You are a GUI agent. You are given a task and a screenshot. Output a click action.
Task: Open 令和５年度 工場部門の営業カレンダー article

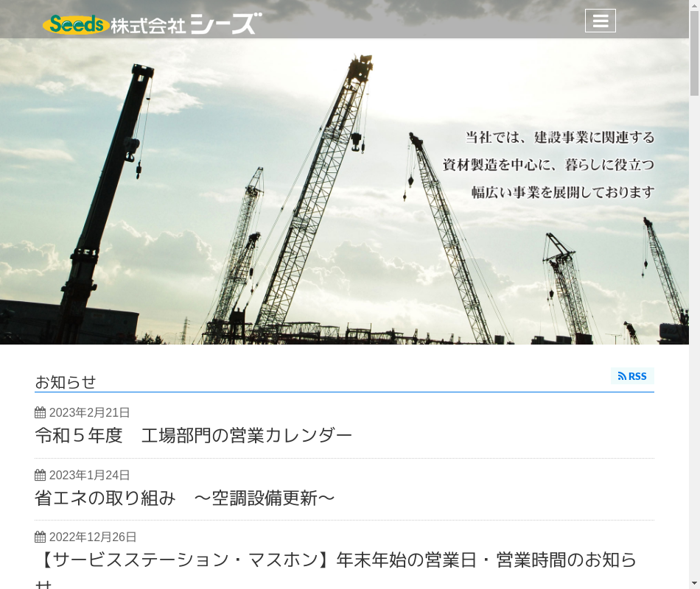pyautogui.click(x=193, y=436)
